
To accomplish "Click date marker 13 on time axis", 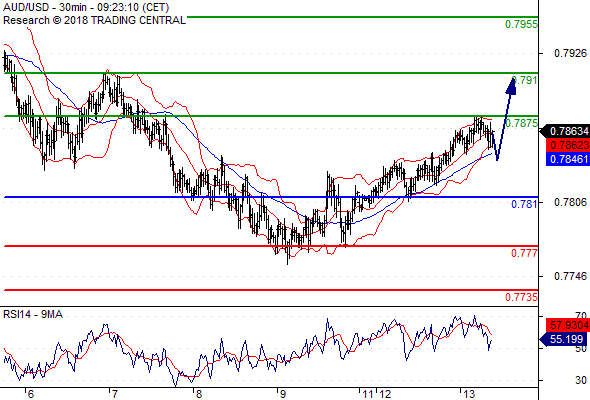I will (468, 394).
